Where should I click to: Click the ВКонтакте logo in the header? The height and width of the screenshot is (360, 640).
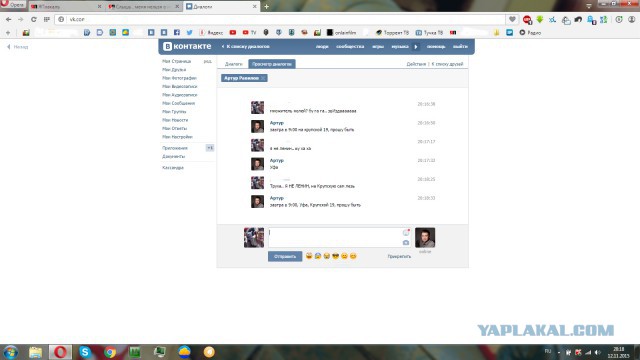coord(187,47)
